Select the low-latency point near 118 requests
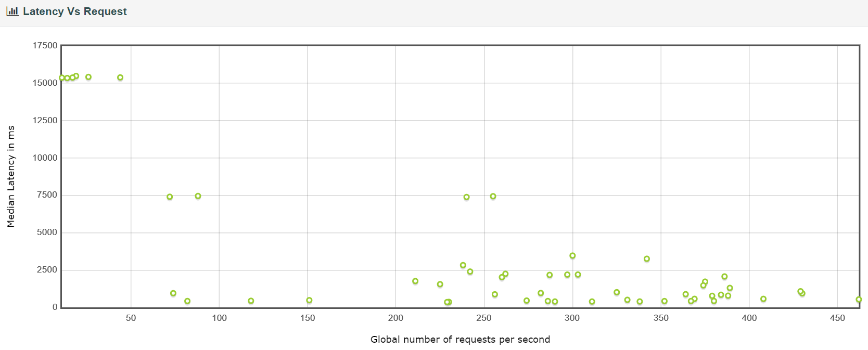This screenshot has height=350, width=868. [251, 301]
